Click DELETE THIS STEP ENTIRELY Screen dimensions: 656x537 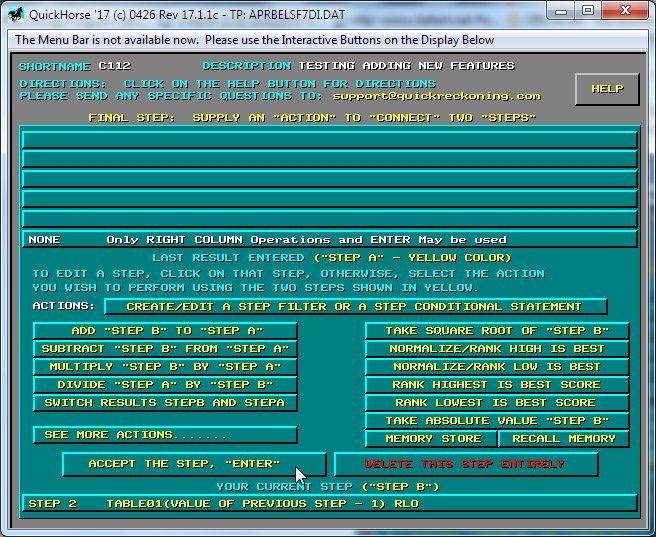pyautogui.click(x=466, y=464)
